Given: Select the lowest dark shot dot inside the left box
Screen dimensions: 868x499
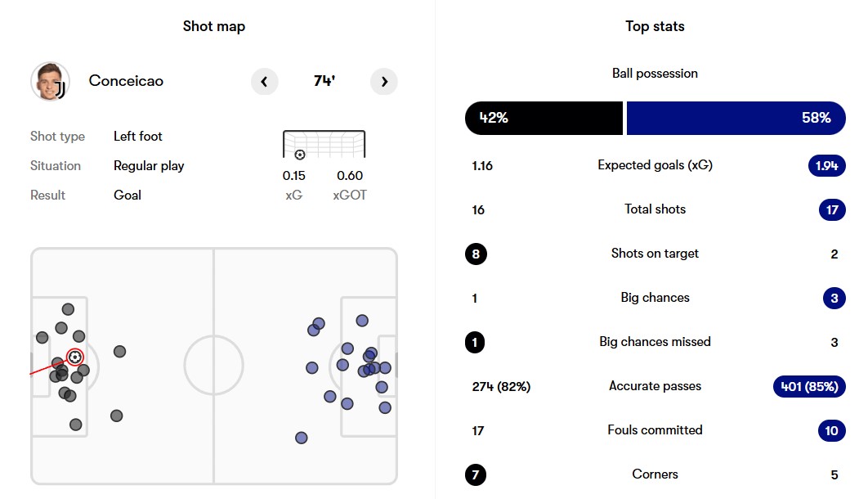Looking at the screenshot, I should point(76,425).
